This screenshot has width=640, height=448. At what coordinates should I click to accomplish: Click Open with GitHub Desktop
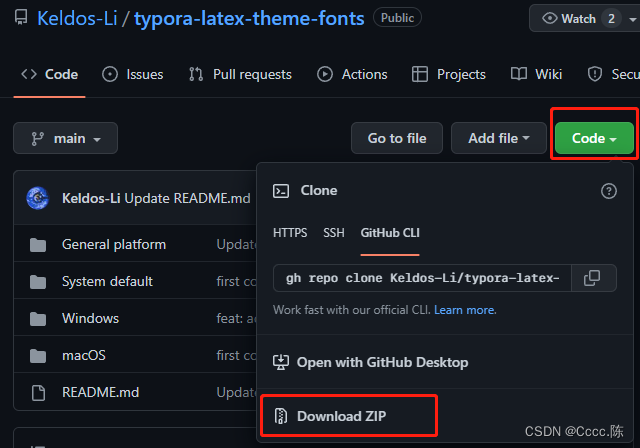pyautogui.click(x=382, y=362)
